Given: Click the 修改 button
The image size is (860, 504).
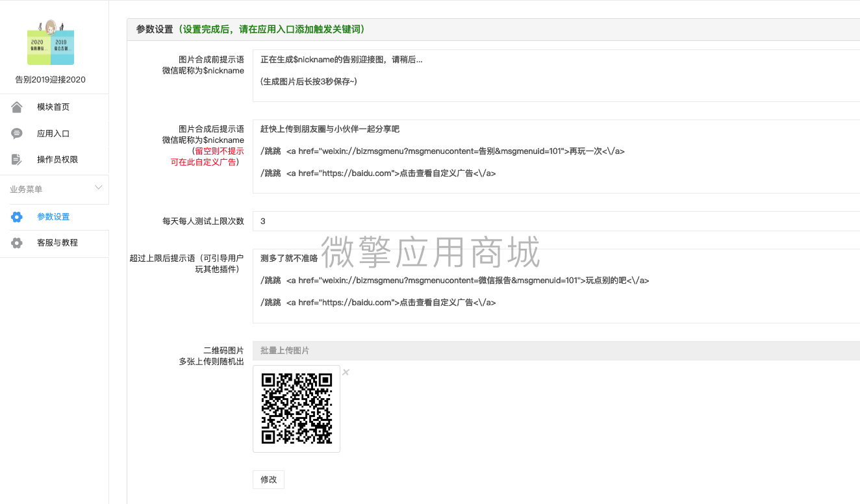Looking at the screenshot, I should tap(268, 479).
